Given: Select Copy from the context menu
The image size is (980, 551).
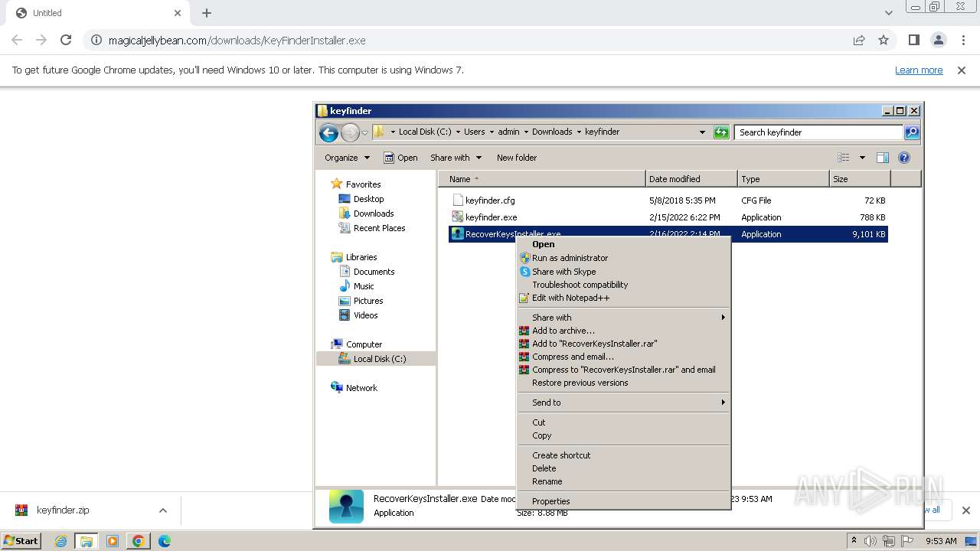Looking at the screenshot, I should (x=623, y=435).
